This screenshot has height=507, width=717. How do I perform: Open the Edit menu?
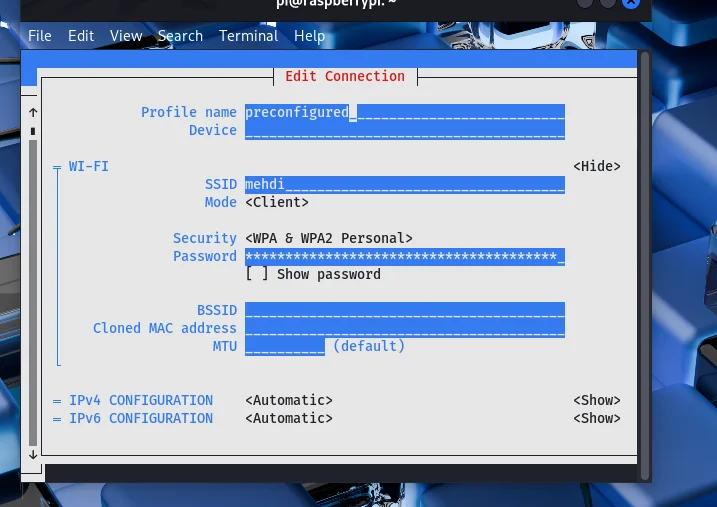tap(81, 36)
